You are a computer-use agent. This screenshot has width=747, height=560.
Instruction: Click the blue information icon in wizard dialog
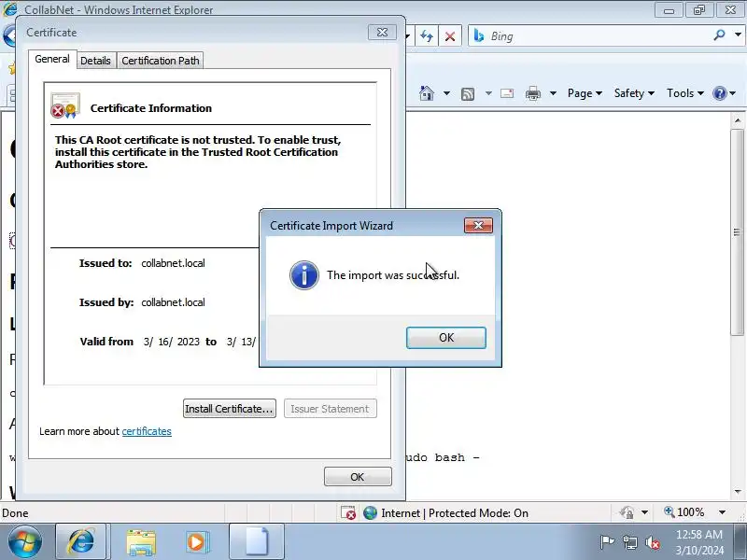[304, 275]
